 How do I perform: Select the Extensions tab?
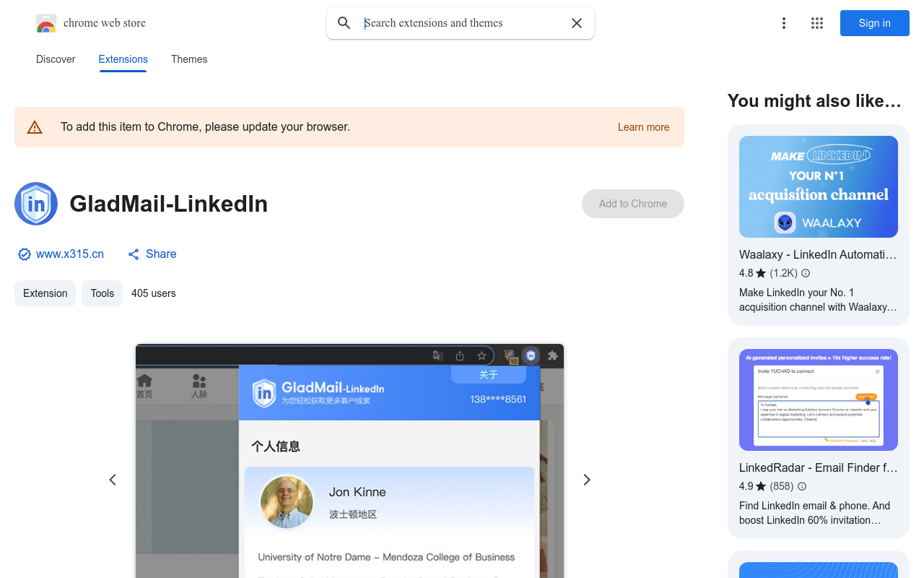click(x=123, y=59)
